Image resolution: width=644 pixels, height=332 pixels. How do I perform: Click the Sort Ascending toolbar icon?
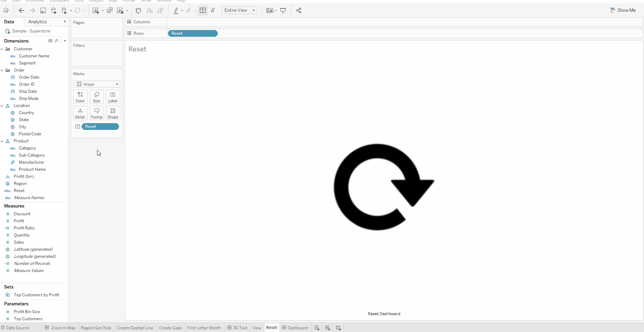(x=149, y=10)
